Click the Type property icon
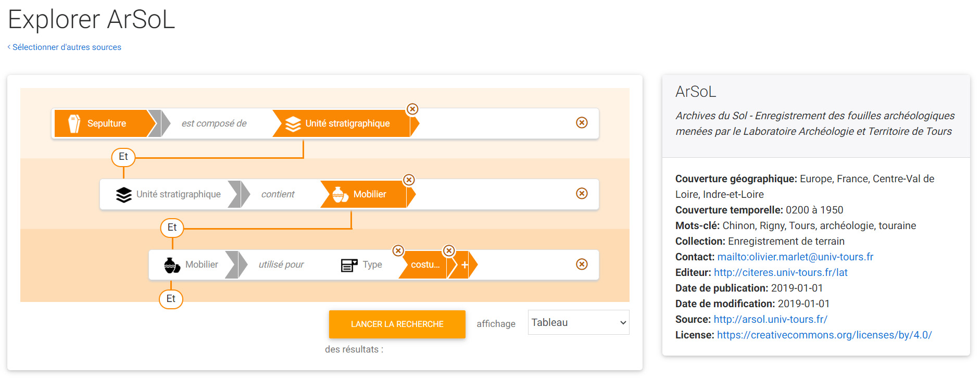 coord(349,265)
